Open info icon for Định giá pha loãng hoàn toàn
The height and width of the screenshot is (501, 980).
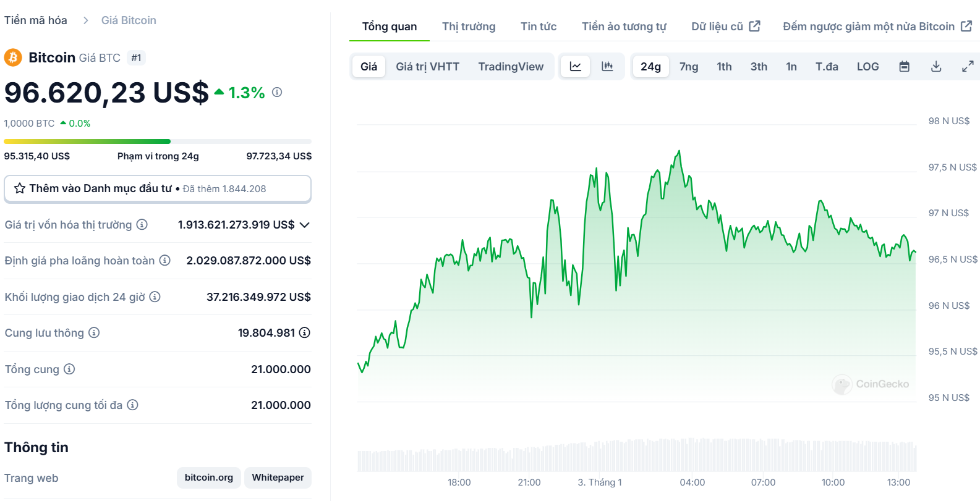click(x=165, y=260)
